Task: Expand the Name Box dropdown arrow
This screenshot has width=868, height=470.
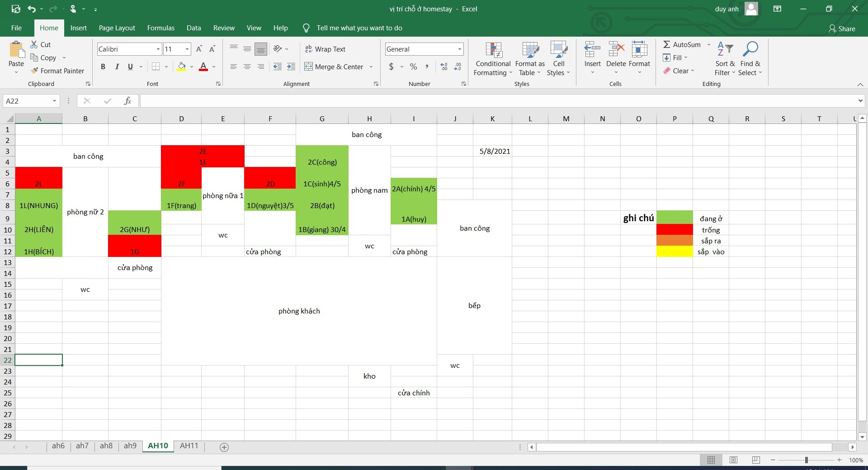Action: click(54, 101)
